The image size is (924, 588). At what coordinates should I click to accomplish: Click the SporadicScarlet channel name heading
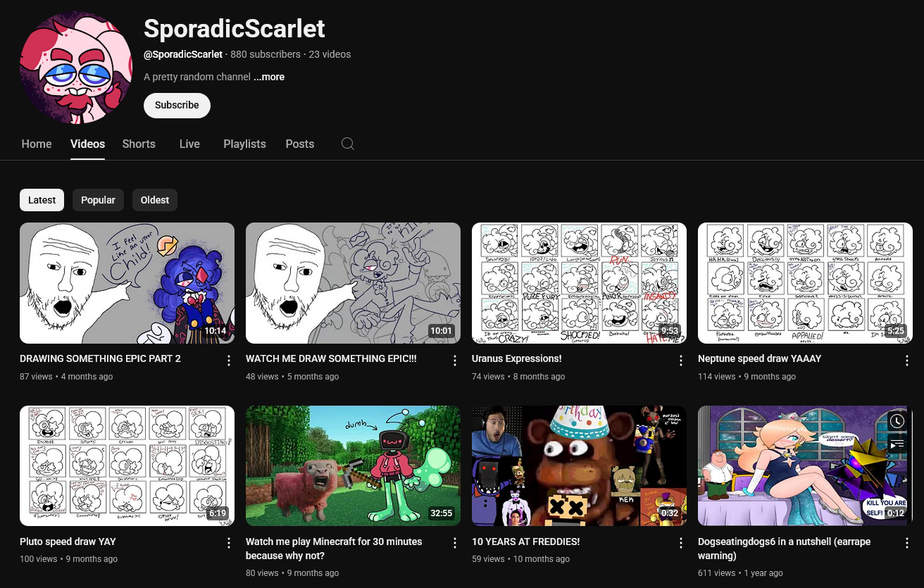coord(234,28)
